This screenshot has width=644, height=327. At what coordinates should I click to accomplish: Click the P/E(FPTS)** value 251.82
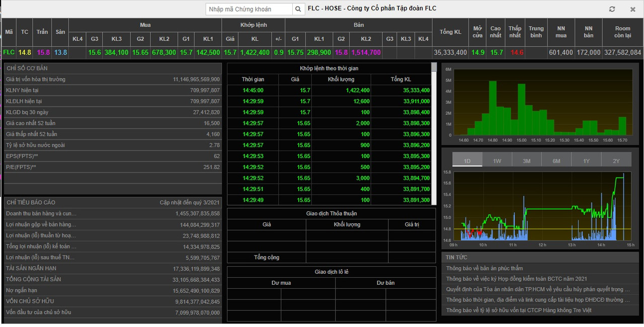point(211,167)
